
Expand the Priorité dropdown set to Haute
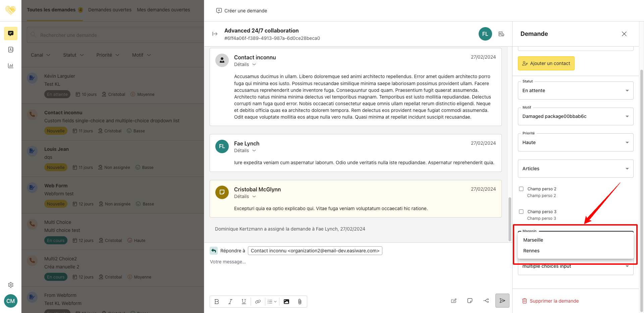[575, 143]
